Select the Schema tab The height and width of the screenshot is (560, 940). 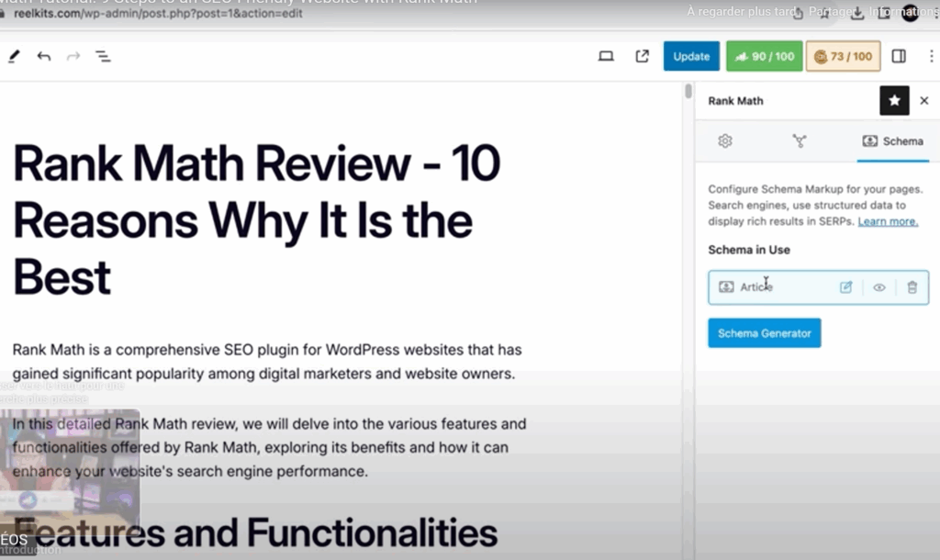coord(892,140)
